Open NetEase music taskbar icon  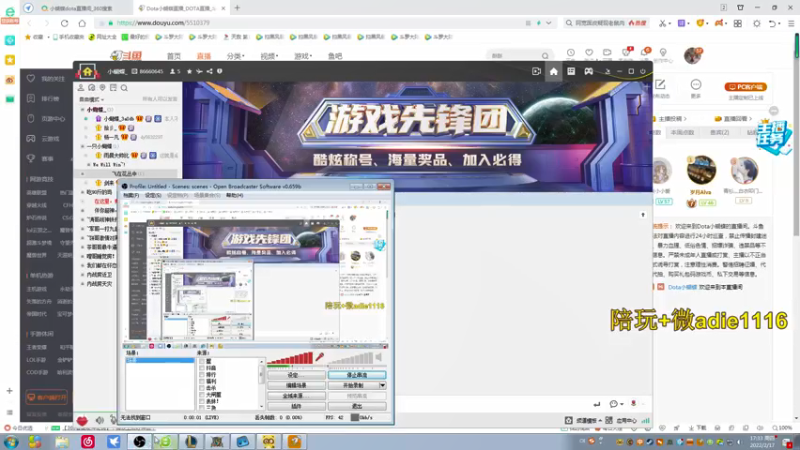(88, 441)
